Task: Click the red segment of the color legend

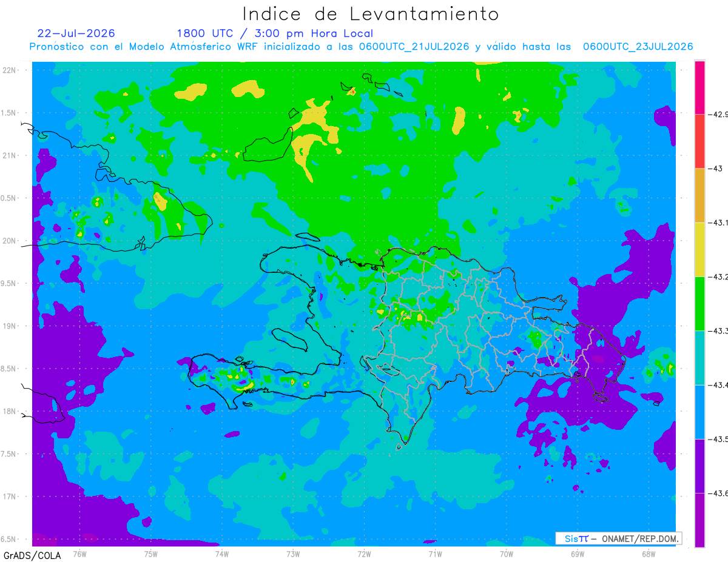Action: [x=699, y=141]
